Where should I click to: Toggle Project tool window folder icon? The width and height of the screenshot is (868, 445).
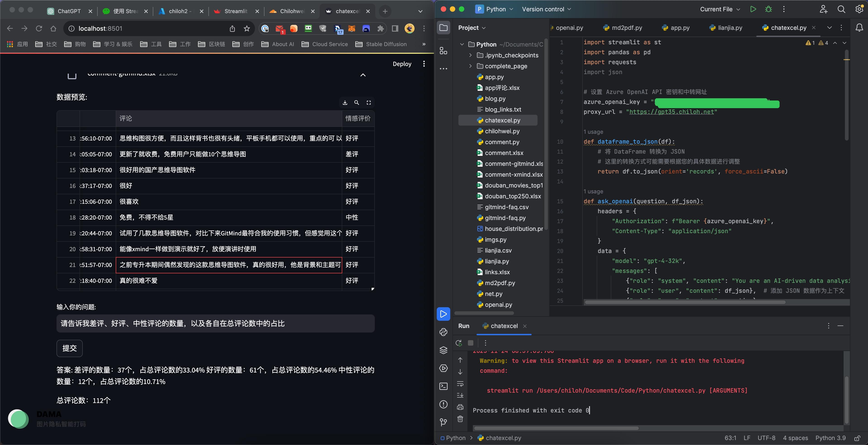click(443, 28)
